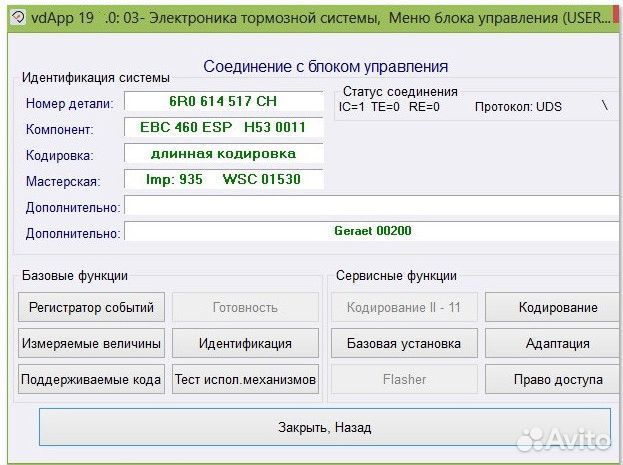Click the Номер детали label
Image resolution: width=623 pixels, height=465 pixels.
pyautogui.click(x=70, y=103)
